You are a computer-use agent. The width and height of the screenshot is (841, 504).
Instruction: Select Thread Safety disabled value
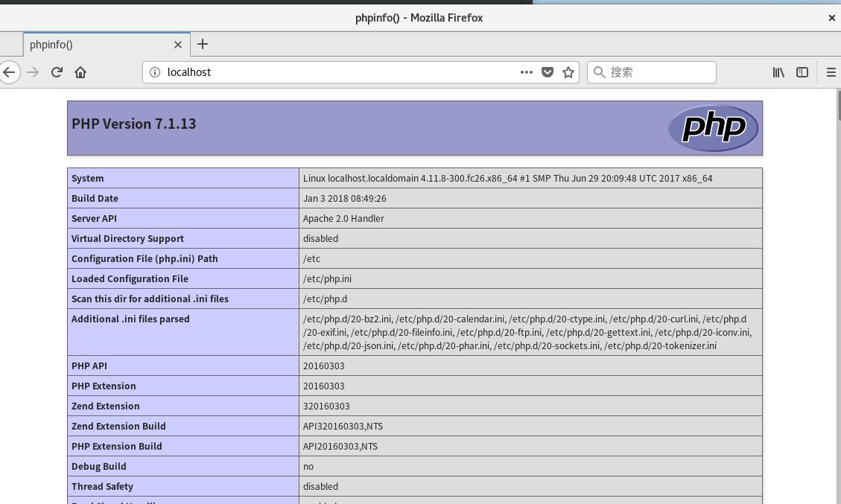coord(320,487)
